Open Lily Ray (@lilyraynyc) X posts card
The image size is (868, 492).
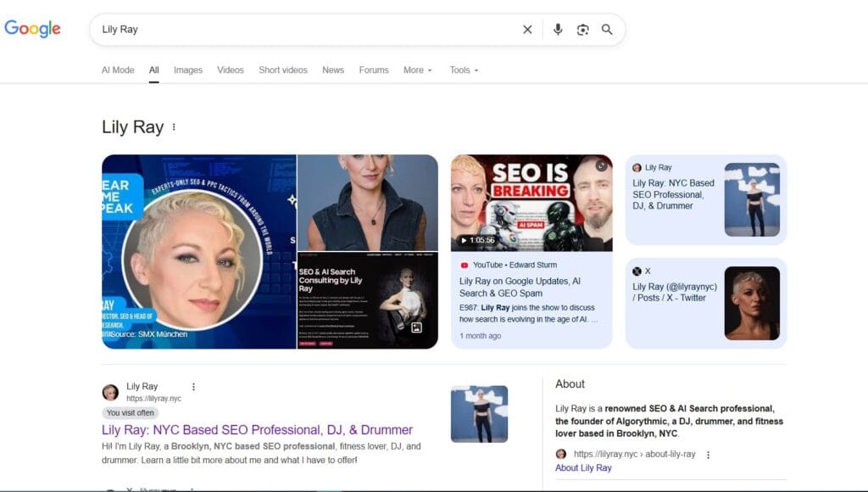(x=706, y=303)
